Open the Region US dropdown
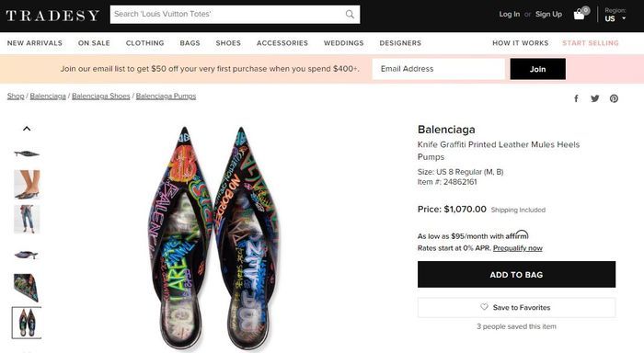Screen dimensions: 644x353 tap(615, 15)
